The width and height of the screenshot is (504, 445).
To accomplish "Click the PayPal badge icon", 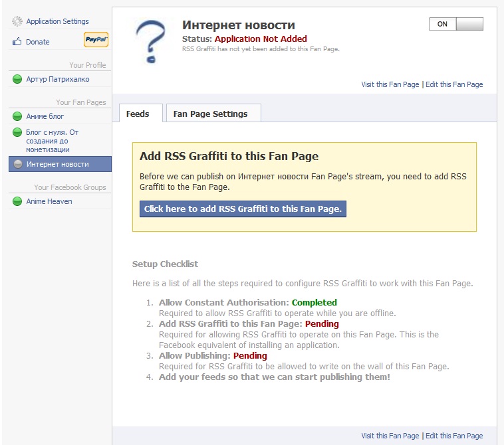I will (x=96, y=41).
